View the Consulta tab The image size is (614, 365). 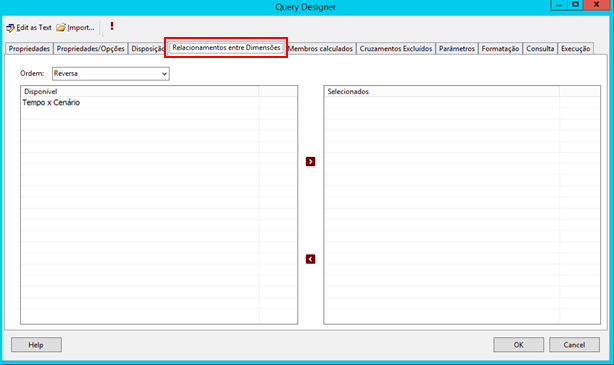[540, 49]
